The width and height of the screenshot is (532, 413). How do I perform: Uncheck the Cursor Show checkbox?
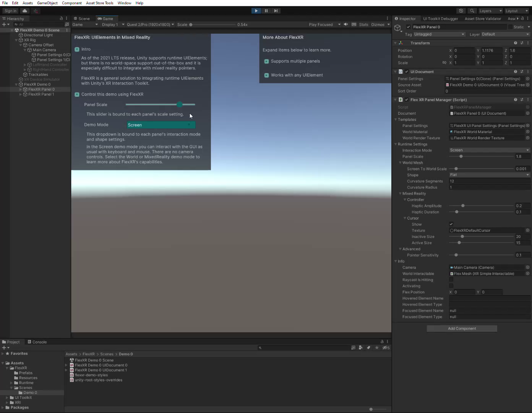(451, 224)
